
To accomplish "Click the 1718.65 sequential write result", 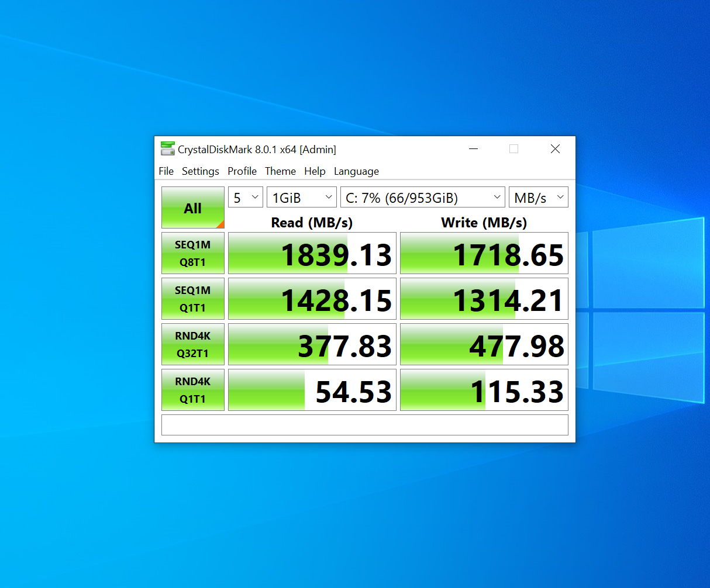I will pyautogui.click(x=484, y=253).
